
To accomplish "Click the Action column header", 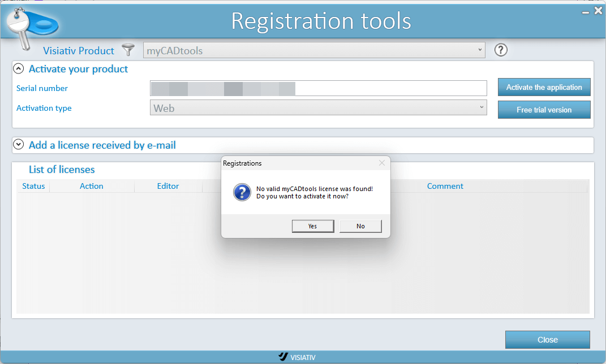I will pos(92,186).
